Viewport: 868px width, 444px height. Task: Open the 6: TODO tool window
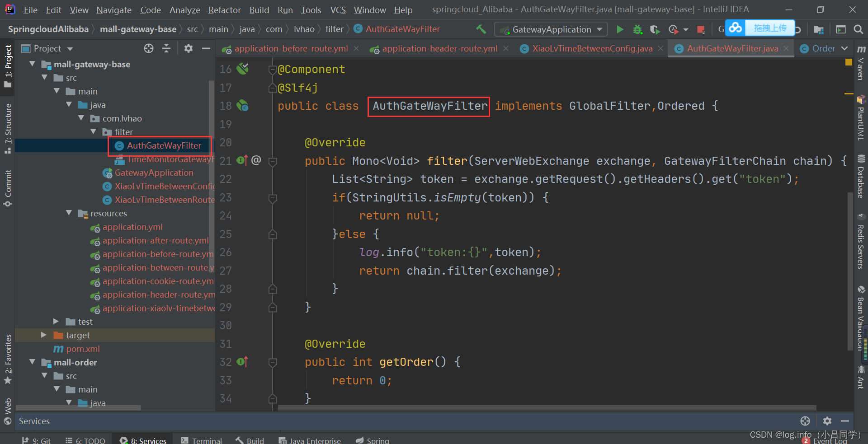point(85,440)
